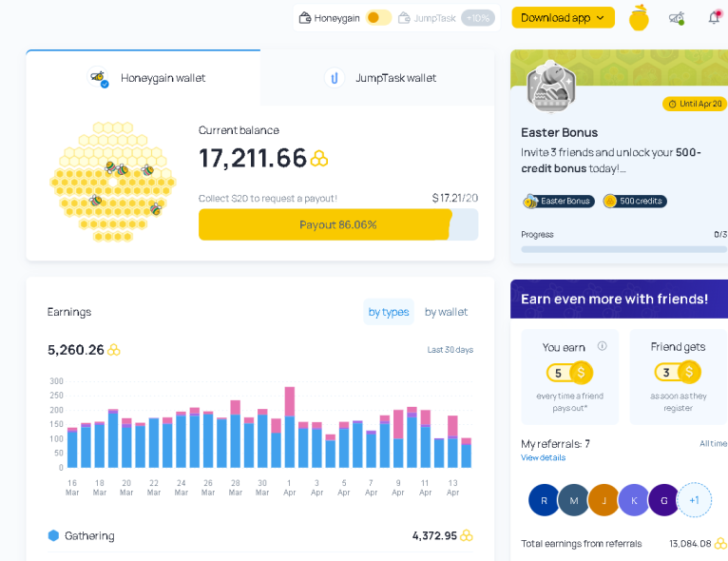Open the All time referrals filter
This screenshot has width=728, height=561.
pyautogui.click(x=714, y=444)
